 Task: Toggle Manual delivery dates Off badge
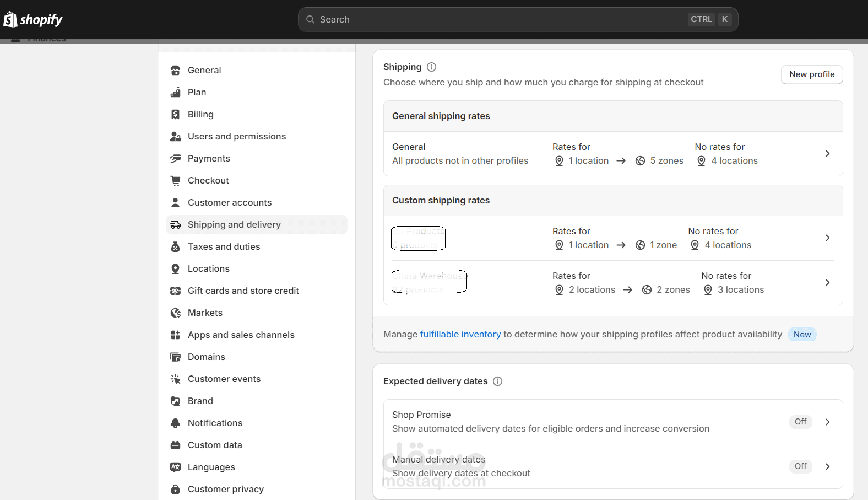click(800, 466)
